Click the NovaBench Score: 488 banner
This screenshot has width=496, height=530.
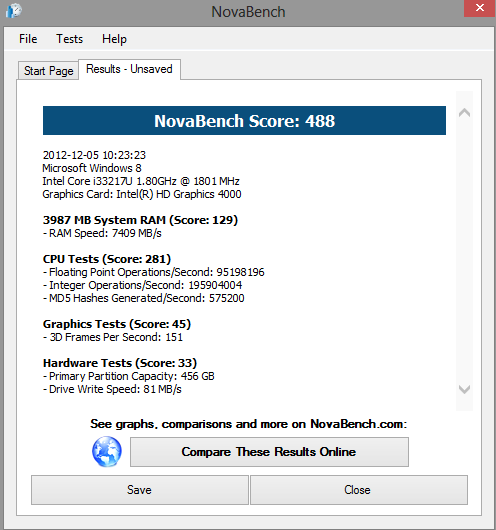coord(244,121)
